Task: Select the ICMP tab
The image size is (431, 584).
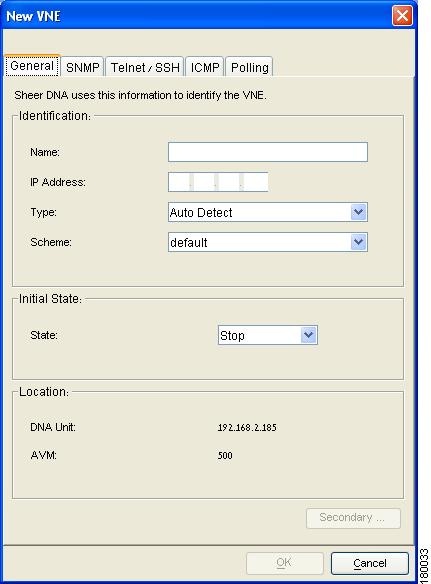Action: point(205,67)
